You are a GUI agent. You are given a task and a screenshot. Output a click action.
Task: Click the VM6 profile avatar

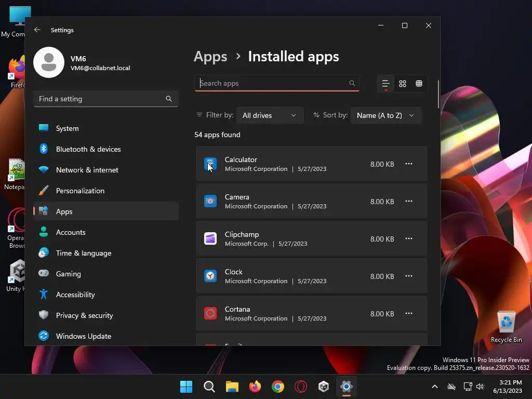(x=49, y=62)
